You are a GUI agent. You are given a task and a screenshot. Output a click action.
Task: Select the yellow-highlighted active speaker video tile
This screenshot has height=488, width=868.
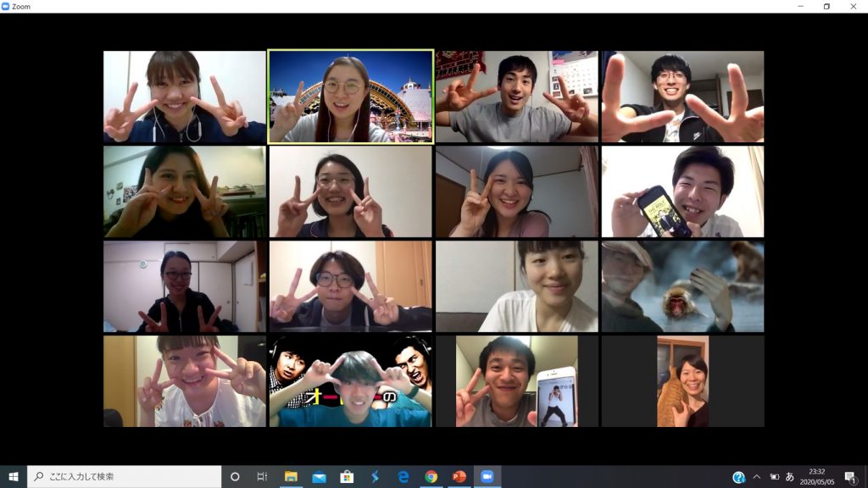[350, 96]
